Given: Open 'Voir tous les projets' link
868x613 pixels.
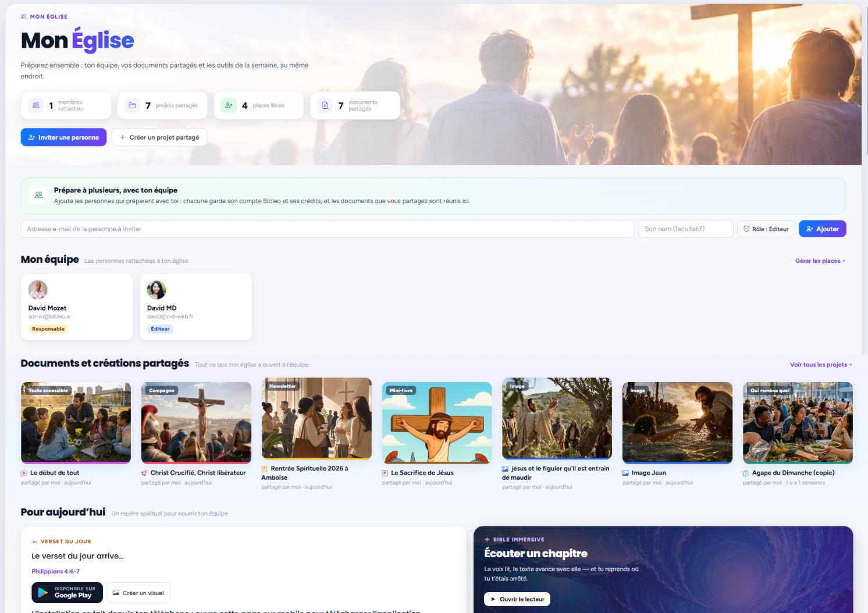Looking at the screenshot, I should (820, 365).
